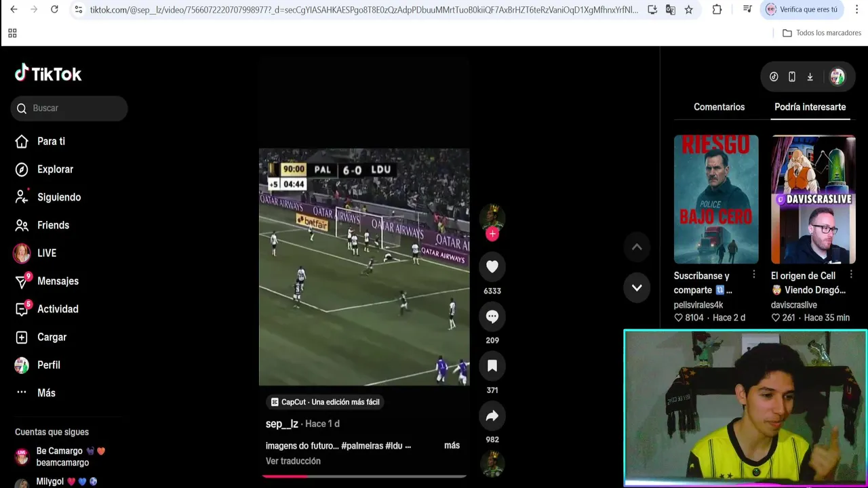Open DAVISCRASLIVE video thumbnail
This screenshot has width=868, height=488.
coord(813,199)
